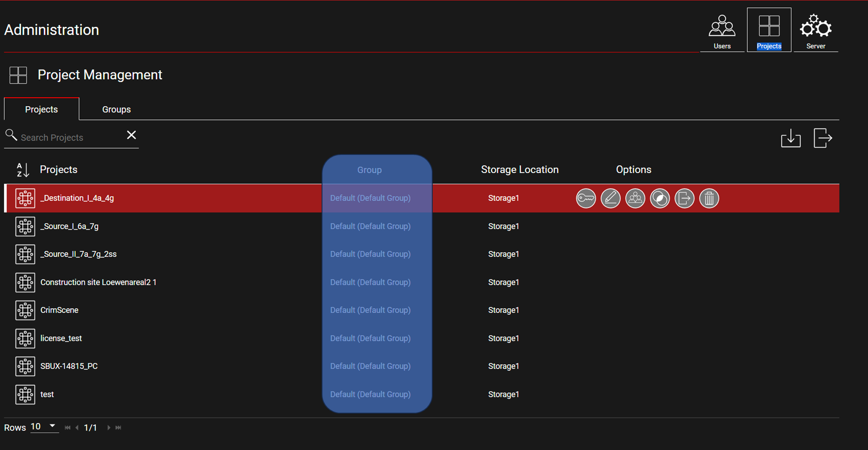Click the trash icon to delete project
This screenshot has height=450, width=868.
(709, 198)
